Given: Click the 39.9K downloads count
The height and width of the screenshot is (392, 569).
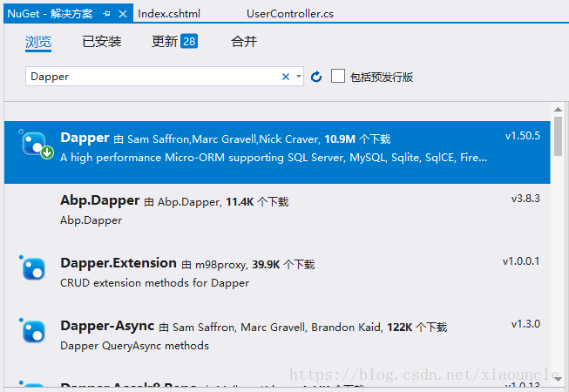Looking at the screenshot, I should (266, 265).
